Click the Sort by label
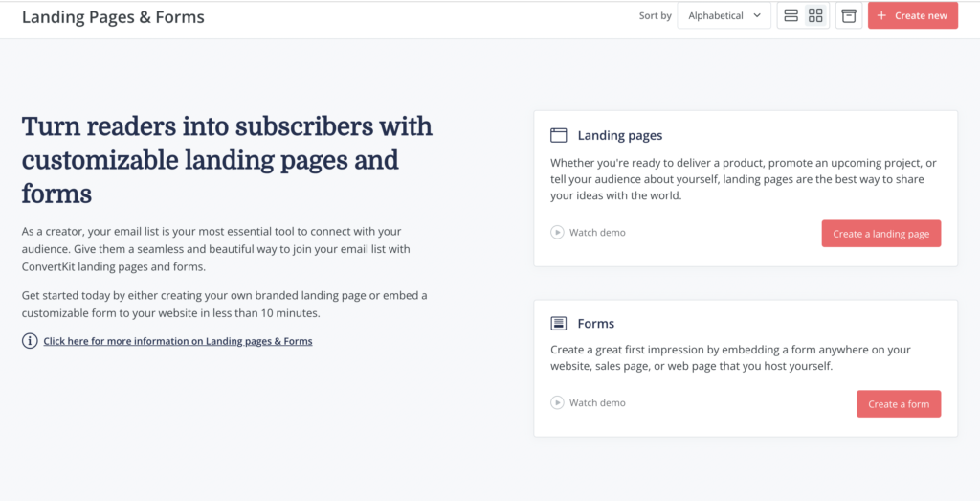 pyautogui.click(x=655, y=16)
